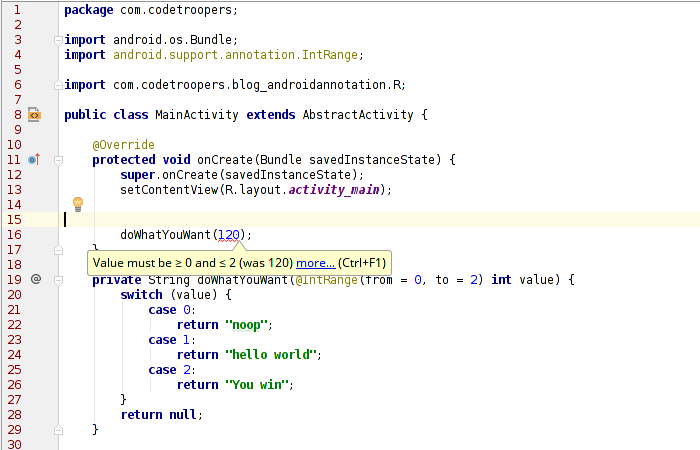Collapse the doWhatYouWant method fold marker on line 19
The height and width of the screenshot is (450, 700).
[57, 280]
